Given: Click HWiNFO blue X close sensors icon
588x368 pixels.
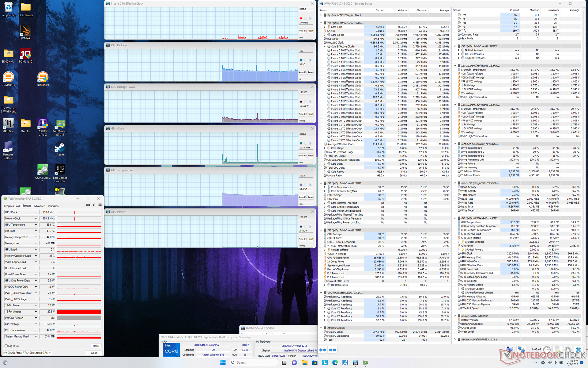Looking at the screenshot, I should click(x=578, y=350).
